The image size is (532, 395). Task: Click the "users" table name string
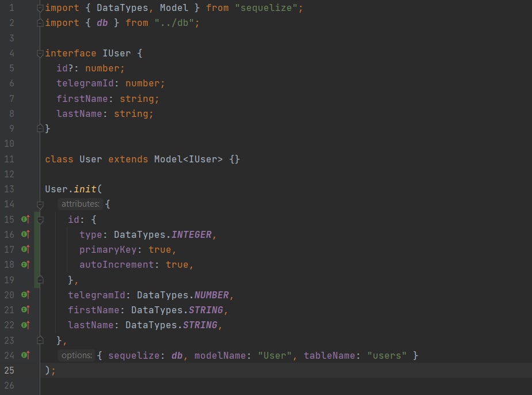point(387,355)
